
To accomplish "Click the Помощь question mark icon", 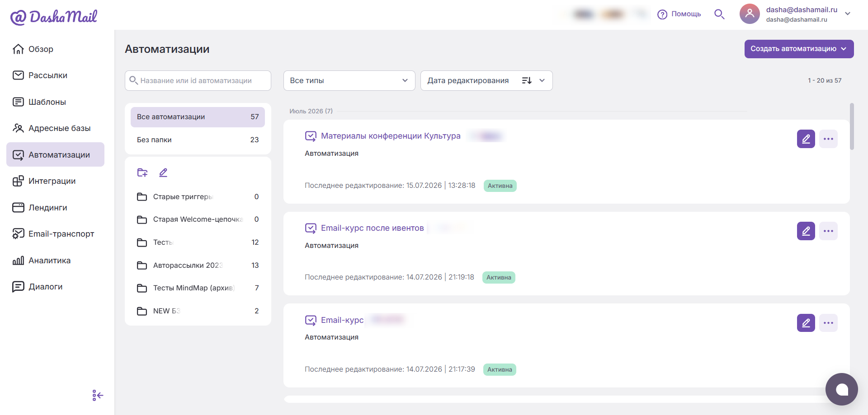I will (x=662, y=14).
